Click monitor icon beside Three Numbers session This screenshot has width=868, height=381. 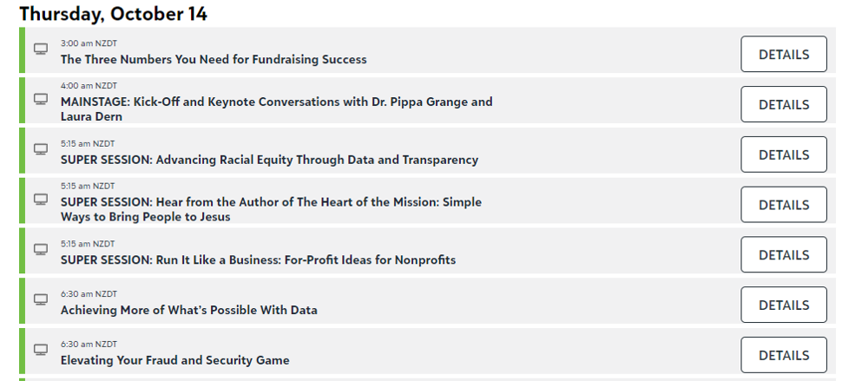point(41,49)
